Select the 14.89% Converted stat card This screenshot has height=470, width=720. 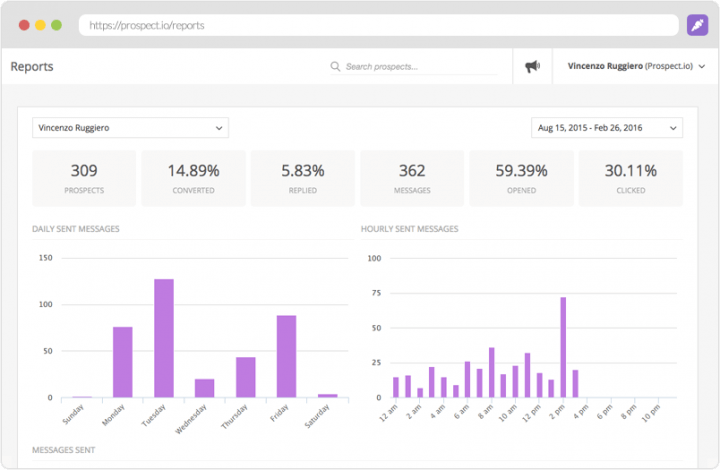[x=193, y=178]
